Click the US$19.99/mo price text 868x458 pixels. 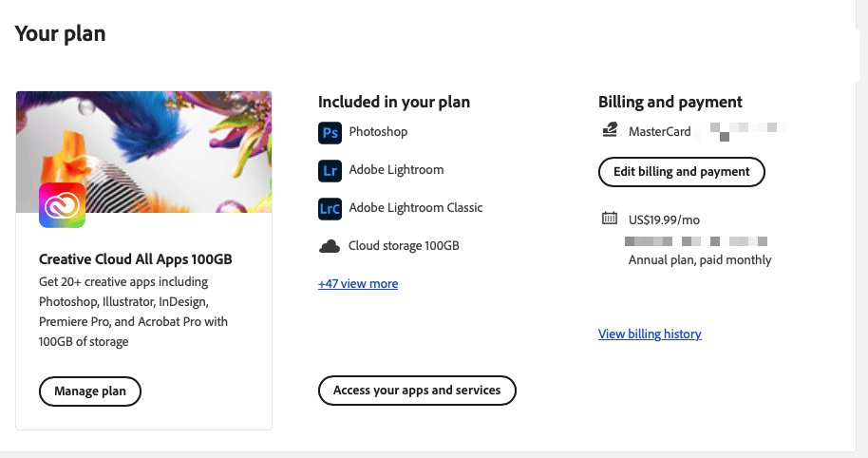click(664, 219)
